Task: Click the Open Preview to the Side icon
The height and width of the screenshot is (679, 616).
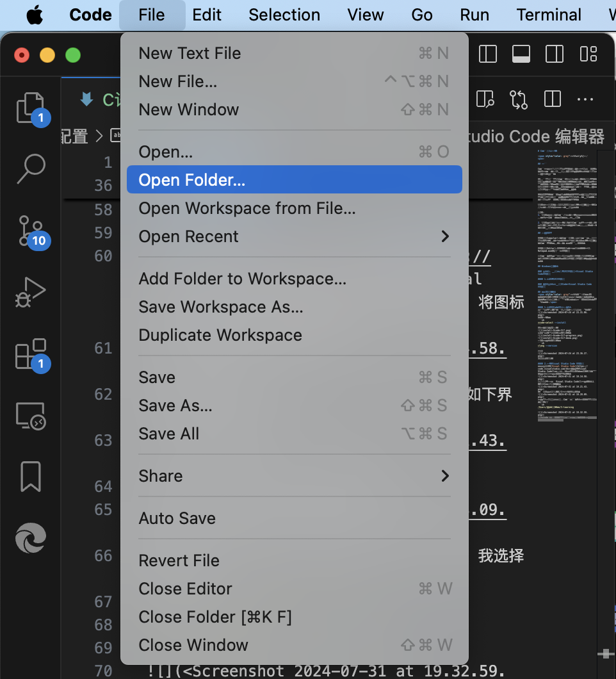Action: click(x=486, y=99)
